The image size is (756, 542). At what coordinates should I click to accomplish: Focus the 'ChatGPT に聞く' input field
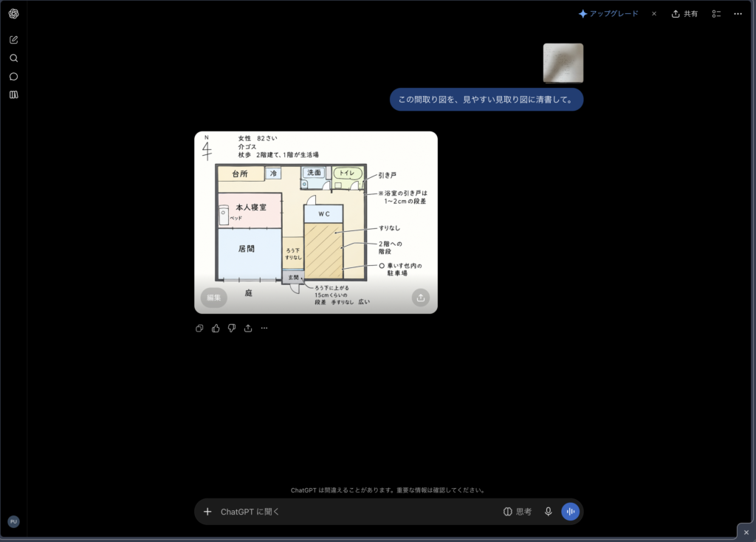click(357, 512)
